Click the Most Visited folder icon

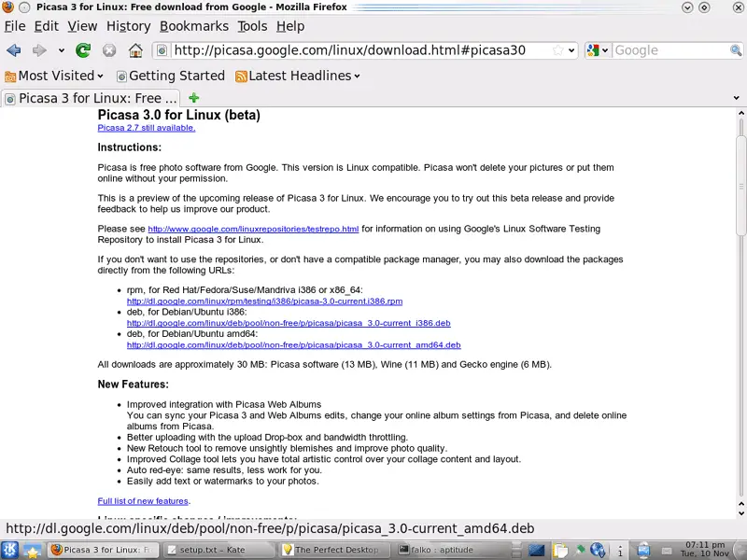click(10, 77)
